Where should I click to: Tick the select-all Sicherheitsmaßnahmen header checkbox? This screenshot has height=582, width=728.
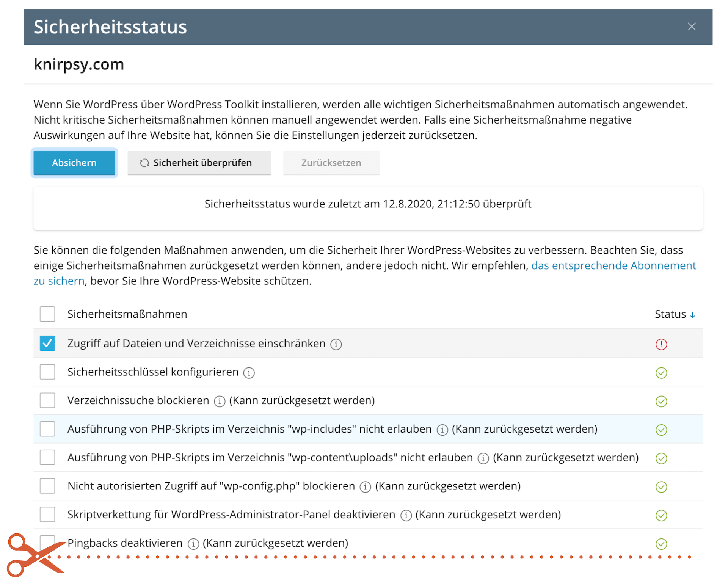(x=47, y=314)
